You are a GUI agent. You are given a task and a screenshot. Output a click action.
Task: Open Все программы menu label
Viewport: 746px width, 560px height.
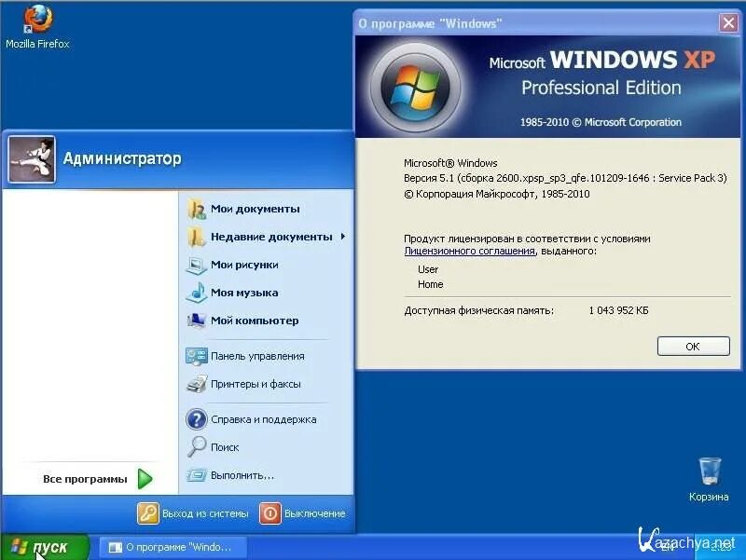[85, 479]
